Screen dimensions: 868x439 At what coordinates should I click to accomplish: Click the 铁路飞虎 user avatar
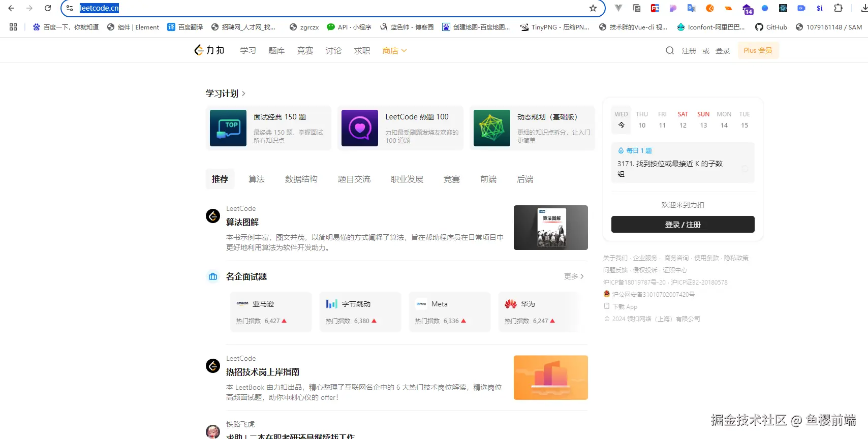coord(213,432)
